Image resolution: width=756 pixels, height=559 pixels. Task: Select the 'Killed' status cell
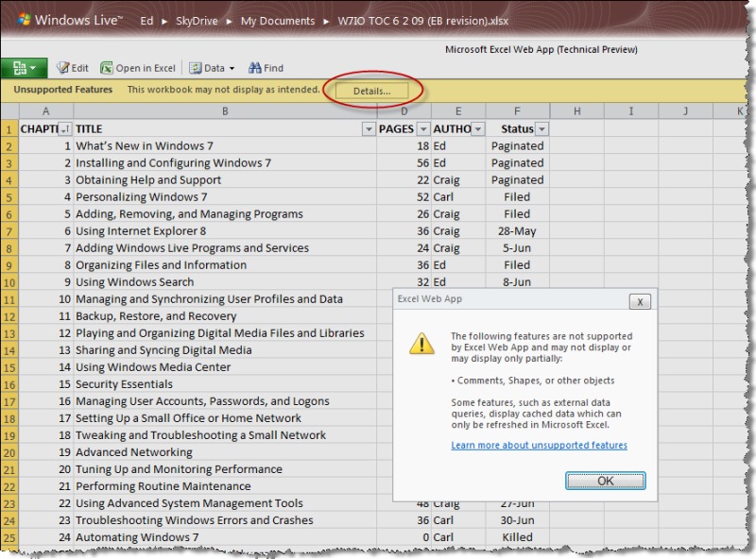(x=517, y=537)
